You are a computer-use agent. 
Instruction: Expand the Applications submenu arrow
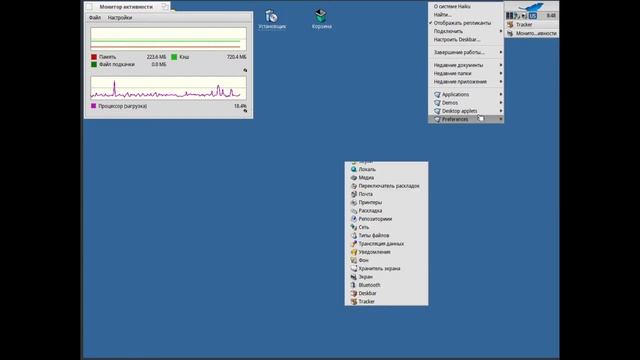pyautogui.click(x=500, y=94)
